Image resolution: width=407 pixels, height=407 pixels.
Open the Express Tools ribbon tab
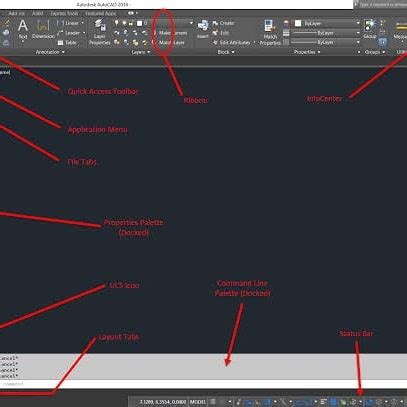coord(64,13)
